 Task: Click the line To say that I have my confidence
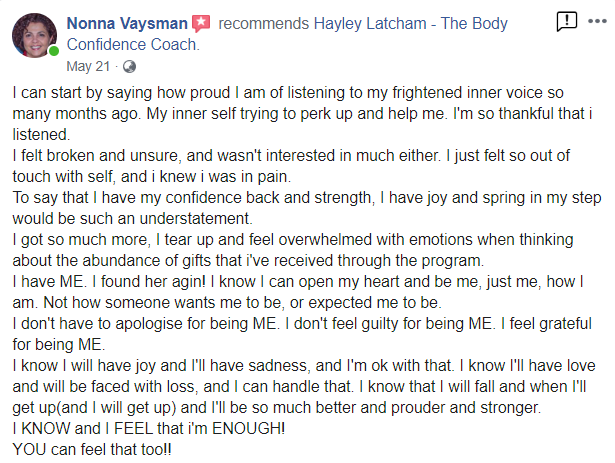pos(307,198)
